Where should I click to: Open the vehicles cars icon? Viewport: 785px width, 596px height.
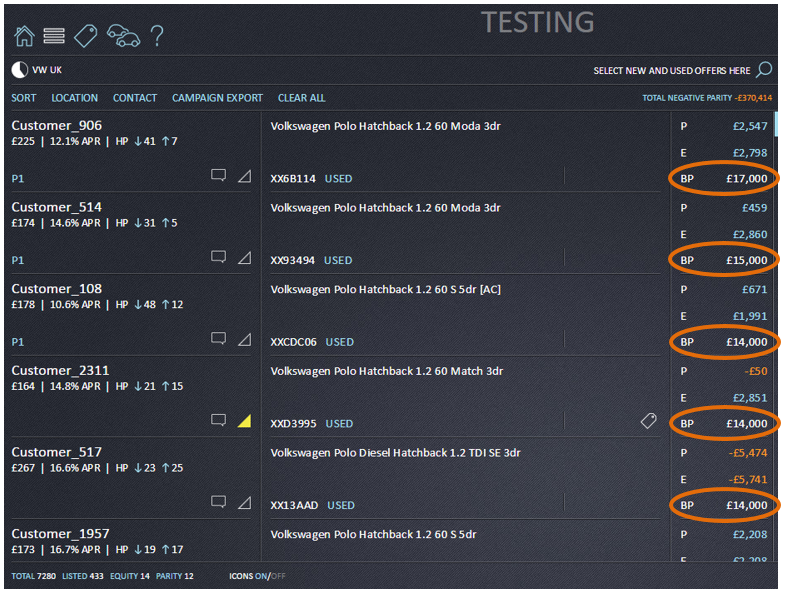[x=123, y=36]
